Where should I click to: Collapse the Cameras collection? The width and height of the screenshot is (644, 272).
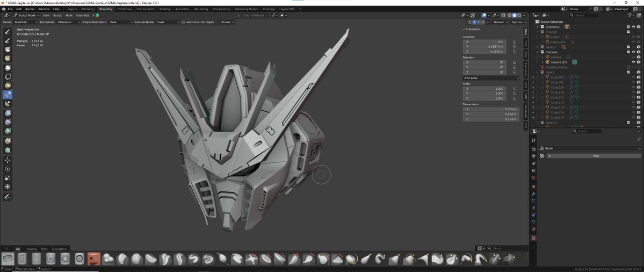537,52
